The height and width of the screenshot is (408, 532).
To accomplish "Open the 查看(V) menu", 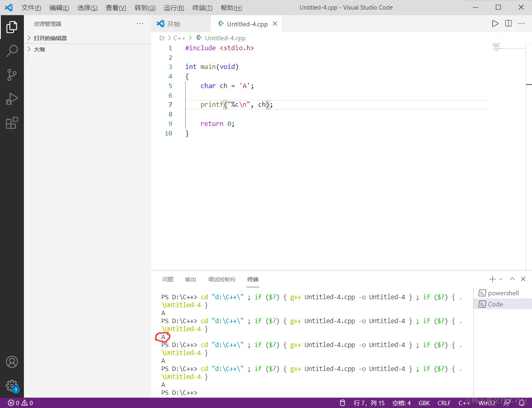I will tap(116, 8).
